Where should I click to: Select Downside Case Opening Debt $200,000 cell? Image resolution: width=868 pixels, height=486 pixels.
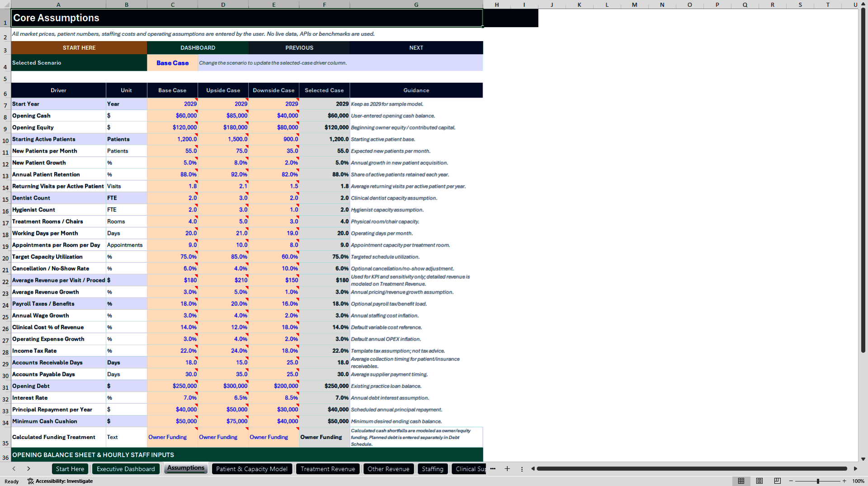(274, 386)
